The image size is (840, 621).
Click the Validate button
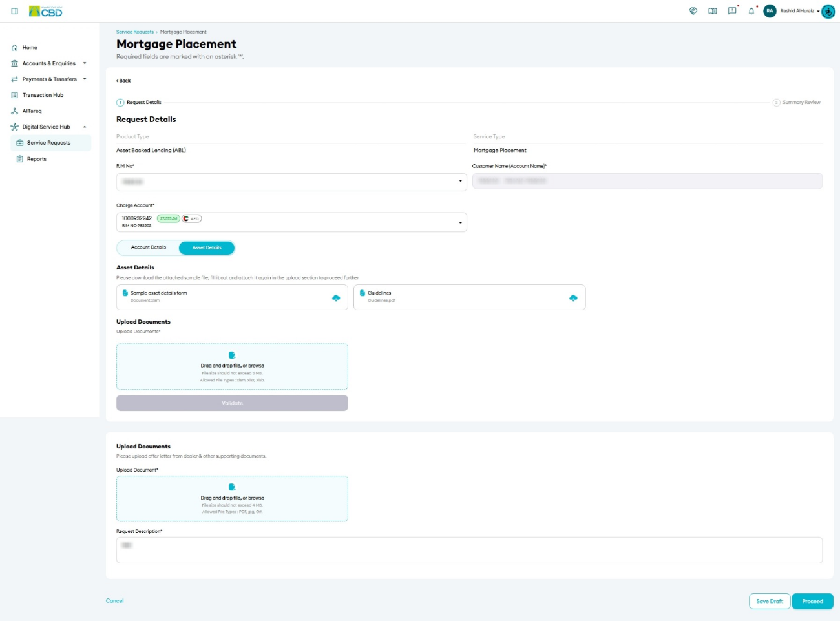(232, 403)
